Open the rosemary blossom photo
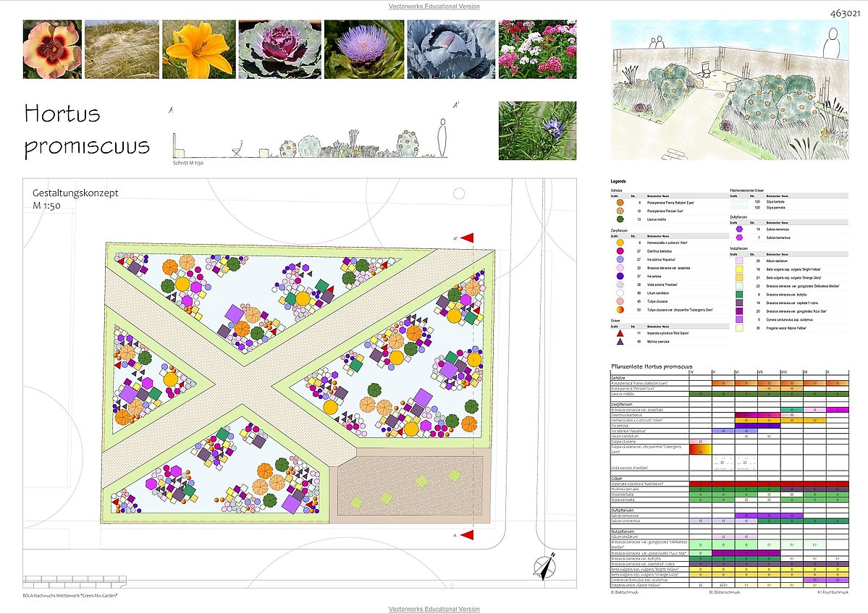 tap(537, 130)
